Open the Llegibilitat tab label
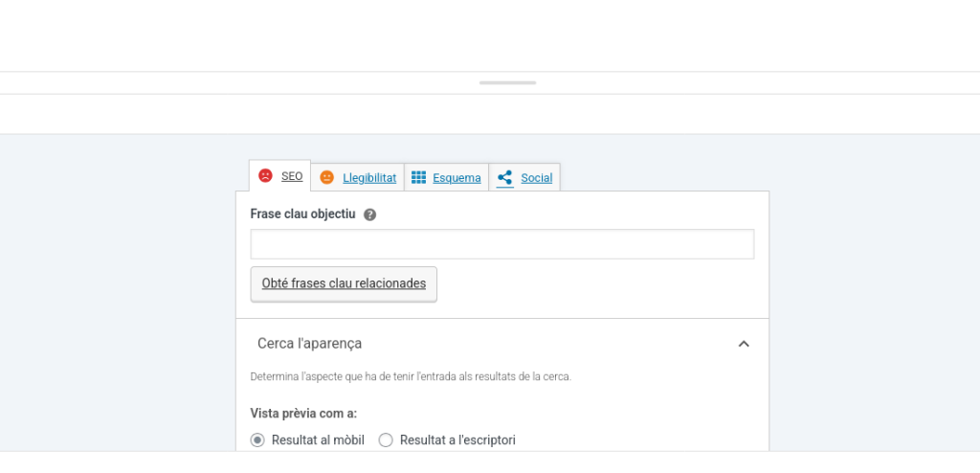 (369, 178)
